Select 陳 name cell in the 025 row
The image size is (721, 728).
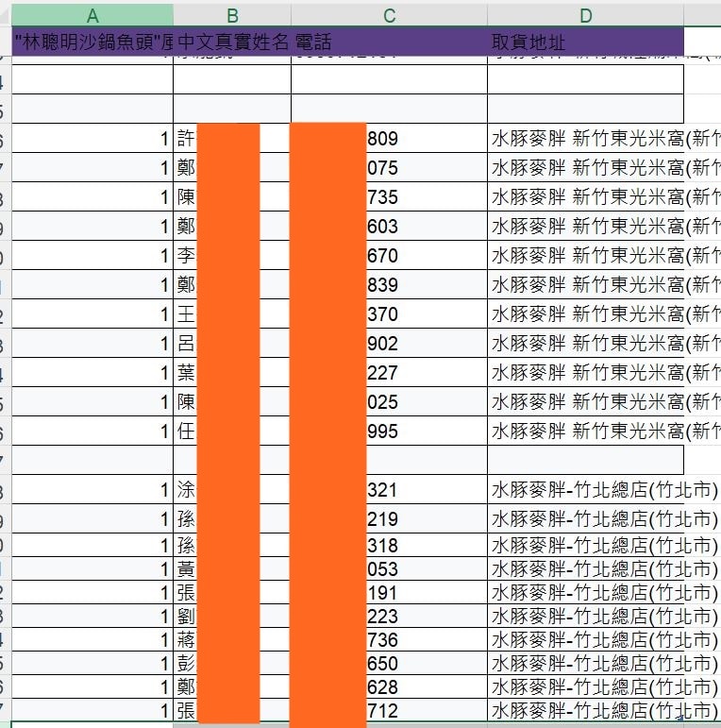pyautogui.click(x=232, y=401)
